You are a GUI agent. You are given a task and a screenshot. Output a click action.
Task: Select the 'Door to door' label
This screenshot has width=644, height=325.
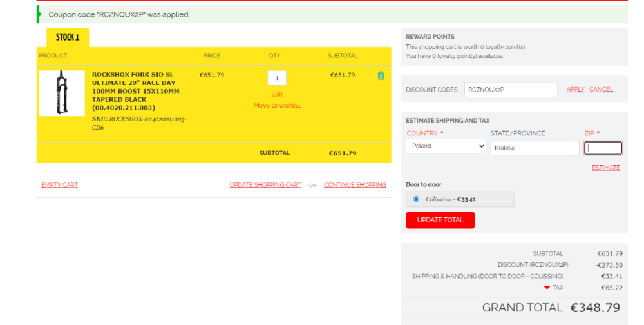pyautogui.click(x=424, y=184)
